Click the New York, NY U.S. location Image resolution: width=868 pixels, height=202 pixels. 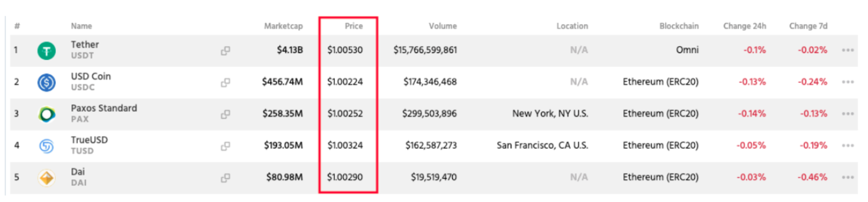click(550, 113)
